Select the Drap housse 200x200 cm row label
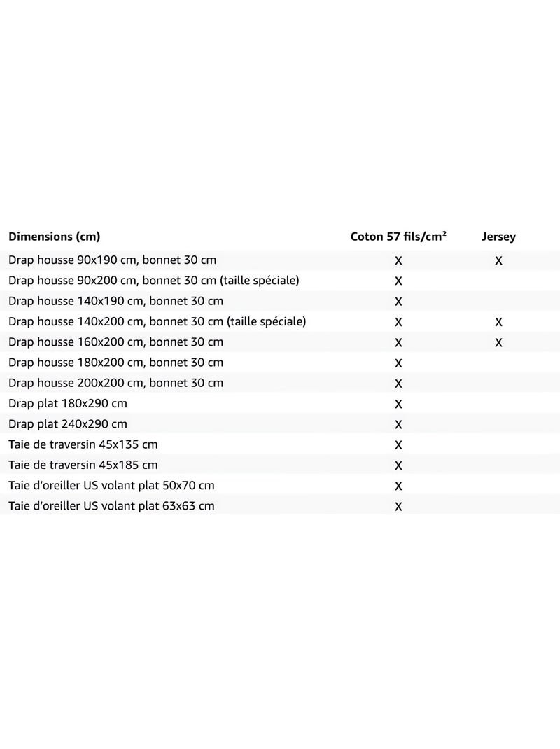Screen dimensions: 560x749 [116, 383]
